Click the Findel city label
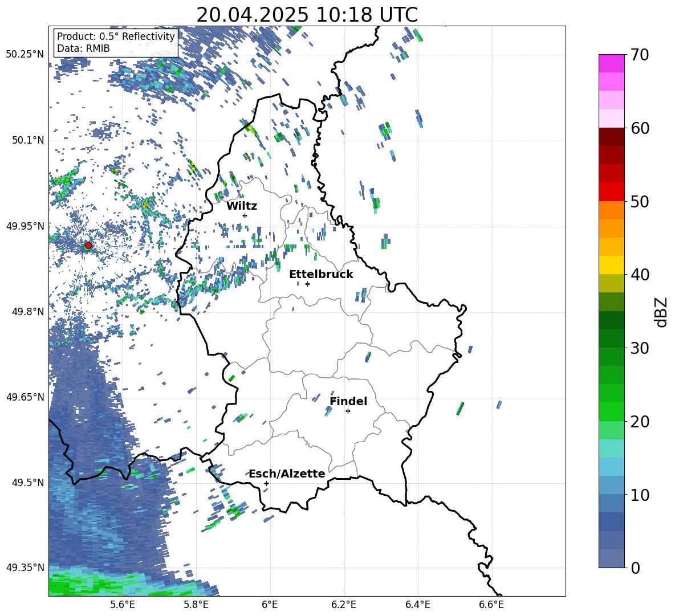675x616 pixels. (348, 401)
